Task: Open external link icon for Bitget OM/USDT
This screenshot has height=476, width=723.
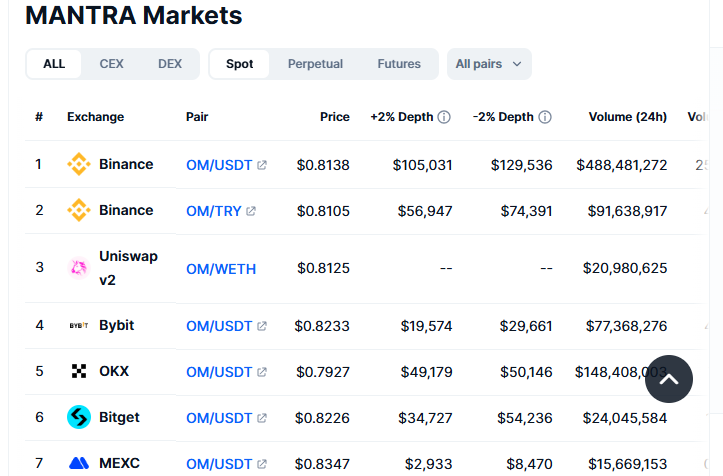Action: pos(262,418)
